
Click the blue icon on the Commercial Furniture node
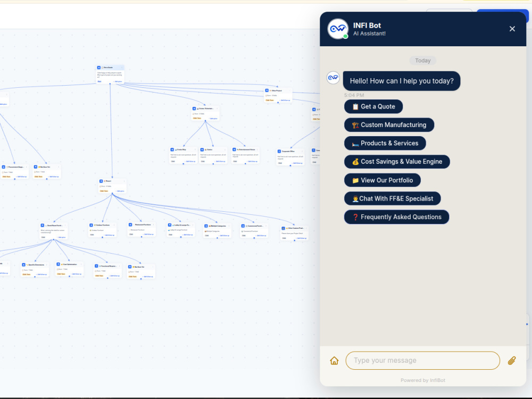click(x=243, y=226)
